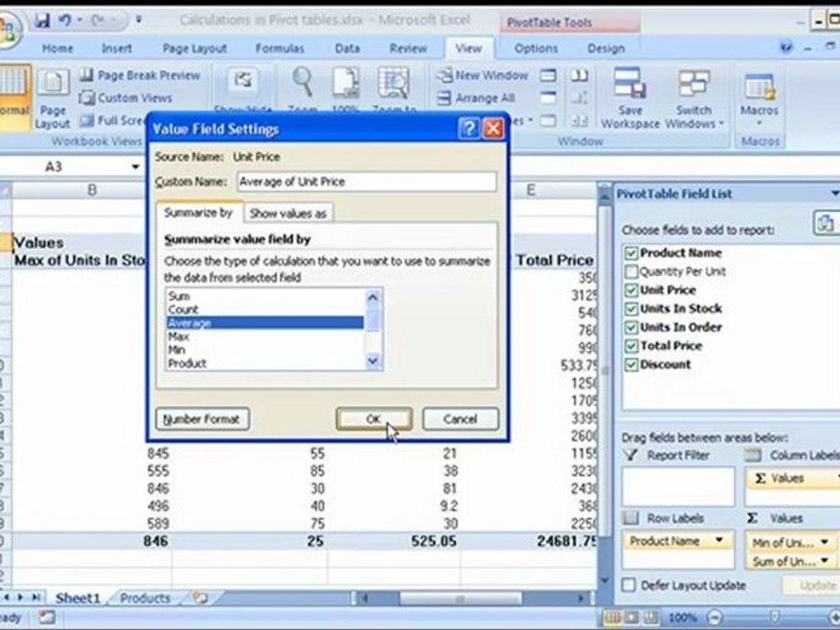This screenshot has height=630, width=840.
Task: Click View Side by Side icon
Action: pos(579,75)
